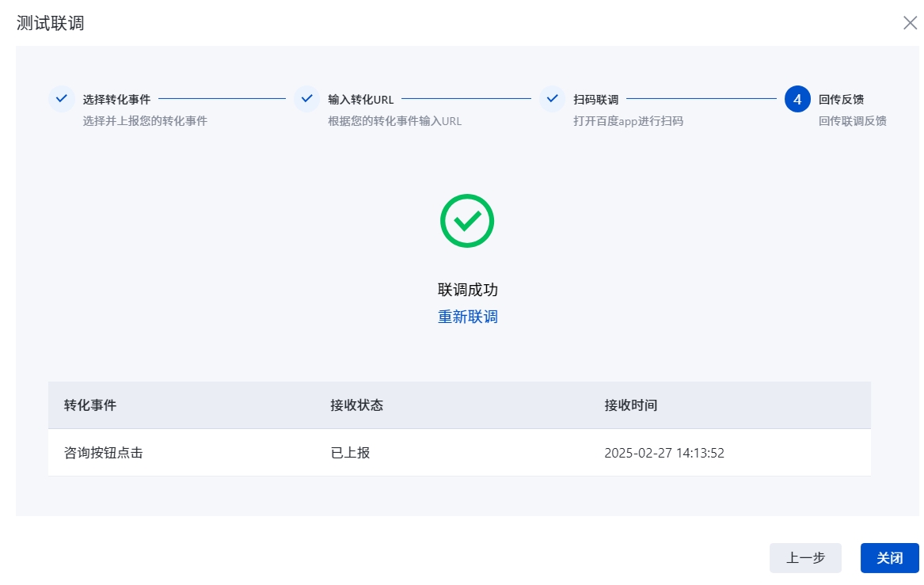The image size is (924, 585).
Task: Go to the 输入转化URL step label
Action: coord(361,100)
